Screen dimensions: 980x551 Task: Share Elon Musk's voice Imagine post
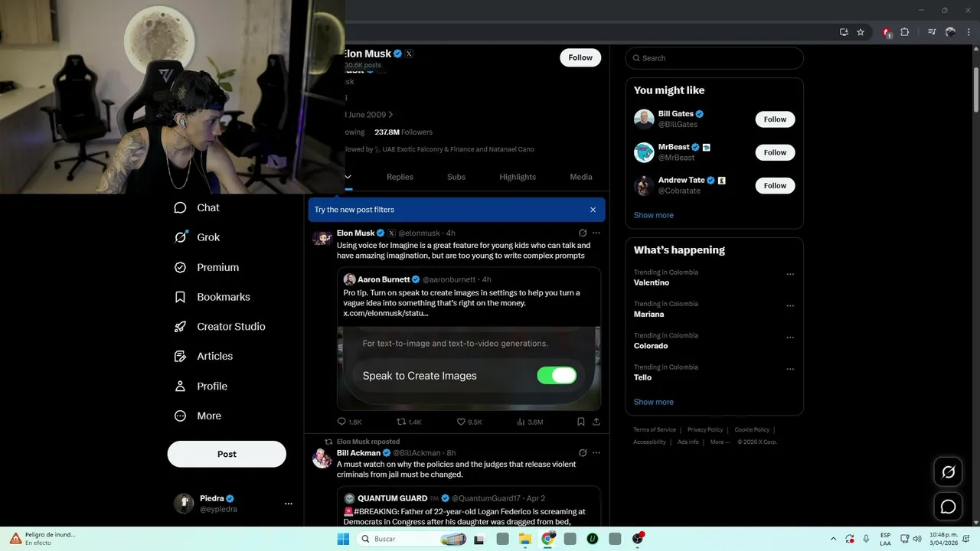click(596, 422)
